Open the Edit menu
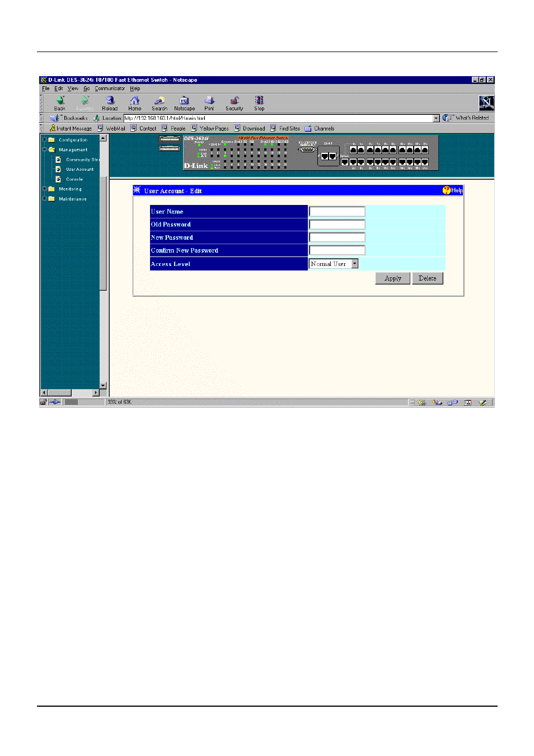The image size is (534, 756). coord(59,88)
